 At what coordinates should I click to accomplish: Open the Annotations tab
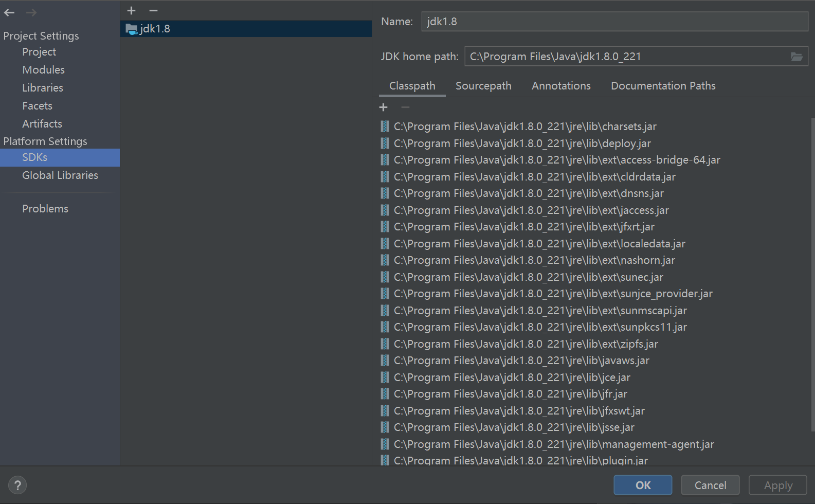click(561, 86)
